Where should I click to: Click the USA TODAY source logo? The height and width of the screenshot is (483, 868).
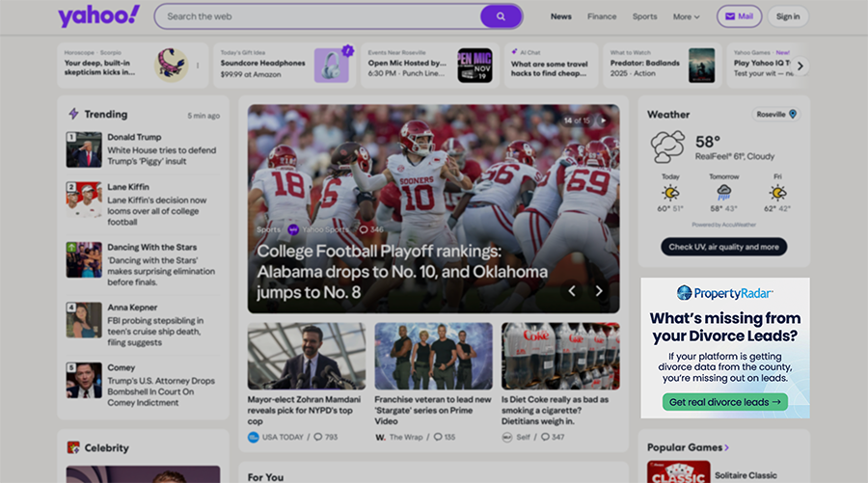(253, 437)
